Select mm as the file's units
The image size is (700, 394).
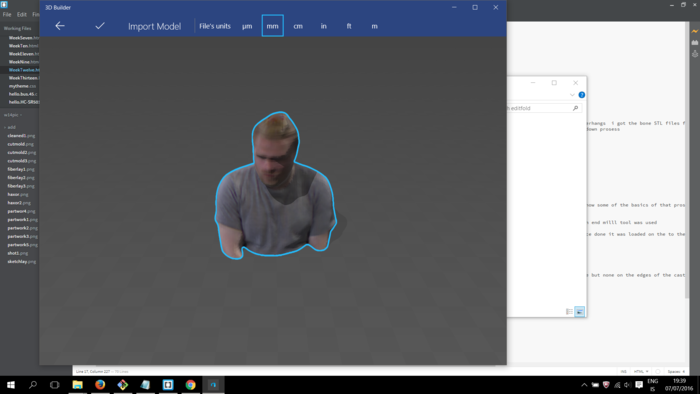(272, 26)
